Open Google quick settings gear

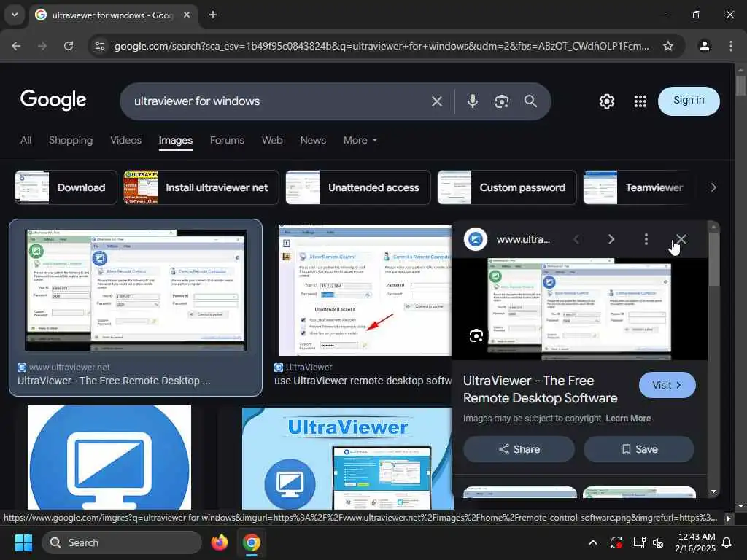tap(606, 101)
